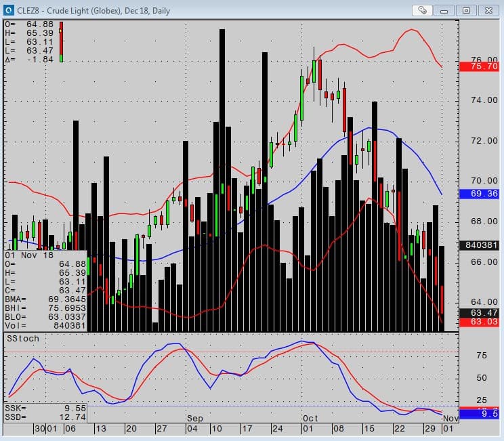Select the Oct marker on time axis
504x441 pixels.
(310, 419)
